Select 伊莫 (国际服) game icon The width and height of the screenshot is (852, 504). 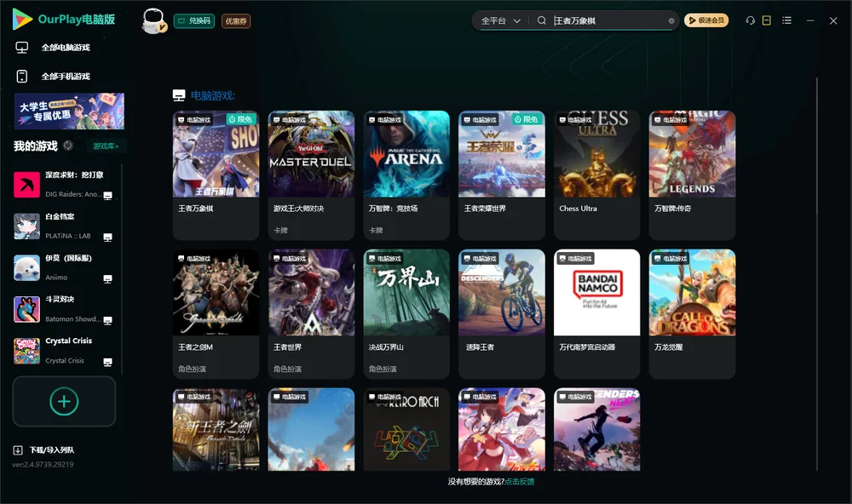pyautogui.click(x=26, y=267)
